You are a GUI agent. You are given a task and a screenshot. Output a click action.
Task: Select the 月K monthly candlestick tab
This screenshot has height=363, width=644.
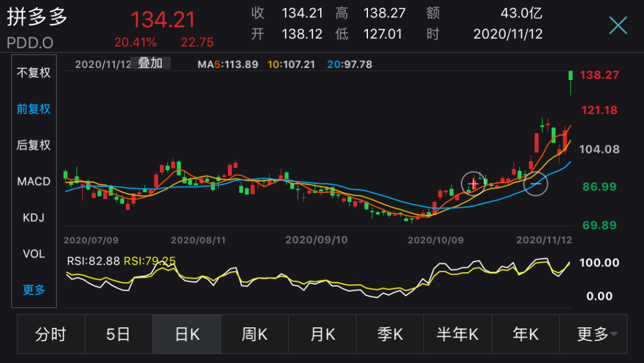[x=323, y=334]
